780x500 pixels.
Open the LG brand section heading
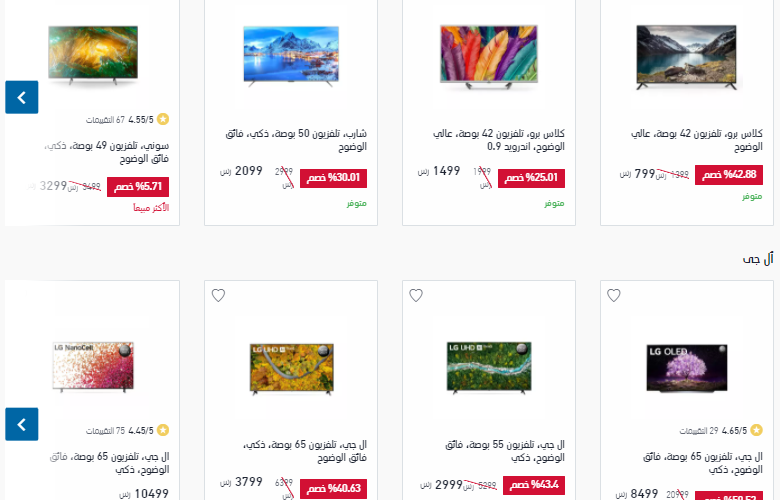coord(758,259)
